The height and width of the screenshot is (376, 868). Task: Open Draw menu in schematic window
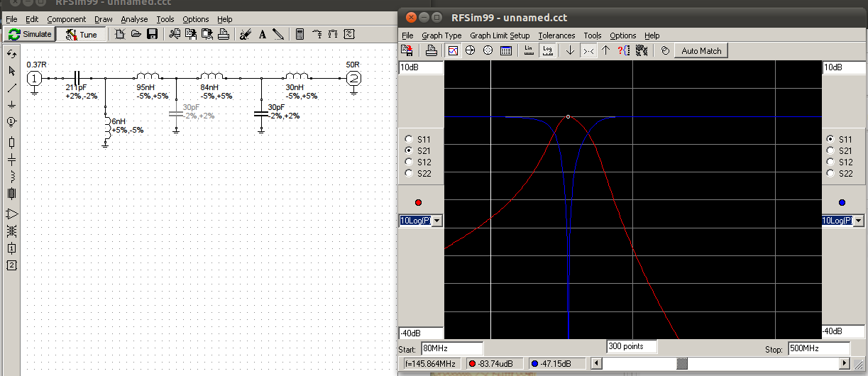click(x=103, y=19)
